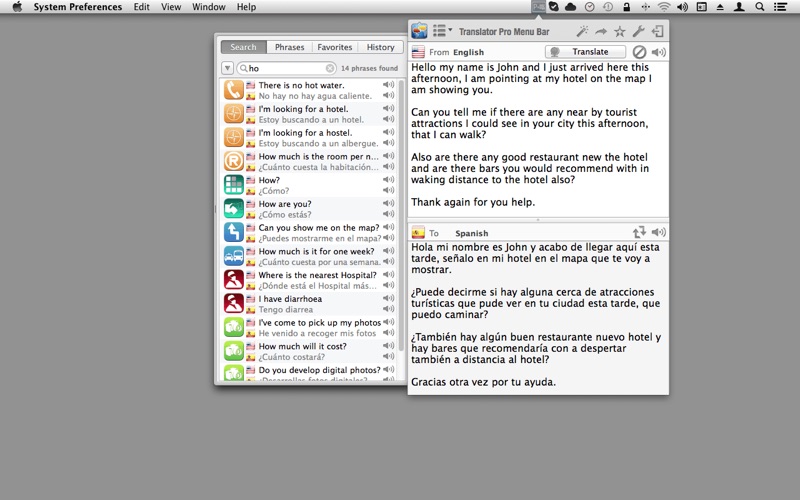Open the Edit menu
The width and height of the screenshot is (800, 500).
[x=142, y=7]
